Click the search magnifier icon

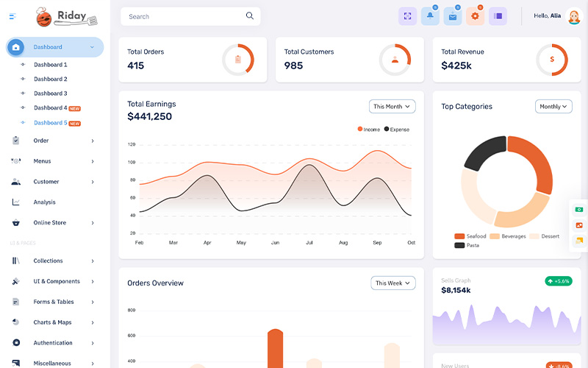250,15
